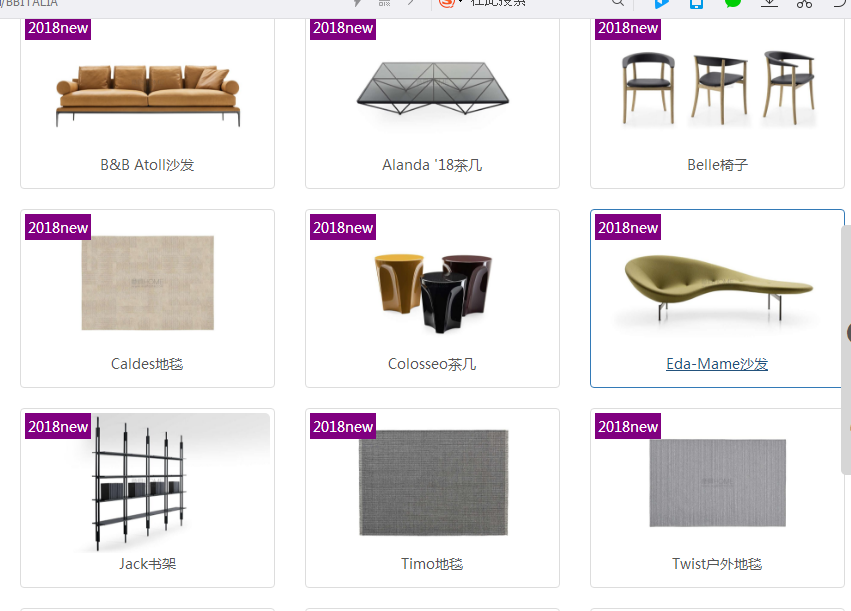851x611 pixels.
Task: Open the search engine dropdown arrow
Action: [460, 2]
